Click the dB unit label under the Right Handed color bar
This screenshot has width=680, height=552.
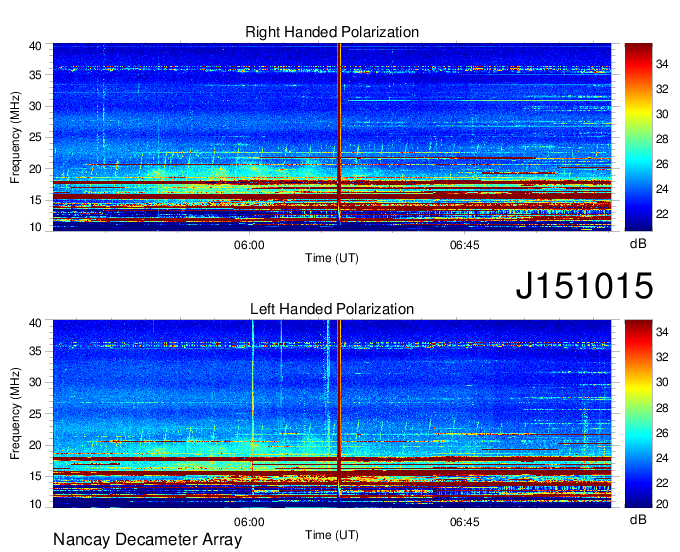pyautogui.click(x=638, y=244)
